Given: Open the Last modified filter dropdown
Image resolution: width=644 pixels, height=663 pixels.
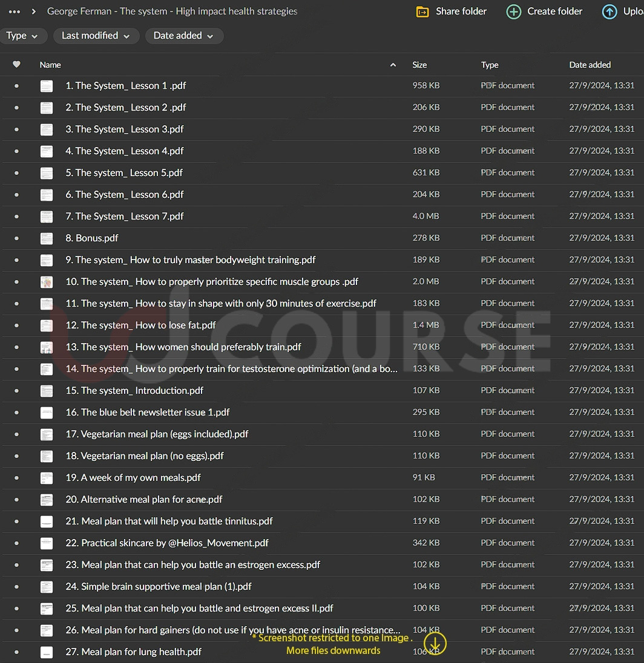Looking at the screenshot, I should 96,36.
